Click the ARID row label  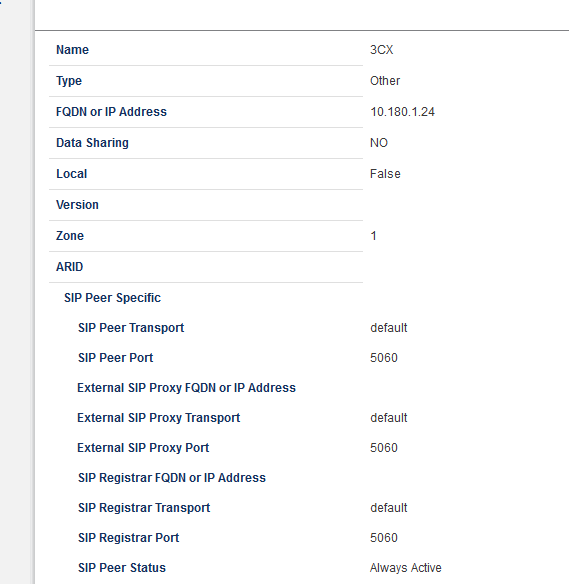(x=69, y=267)
